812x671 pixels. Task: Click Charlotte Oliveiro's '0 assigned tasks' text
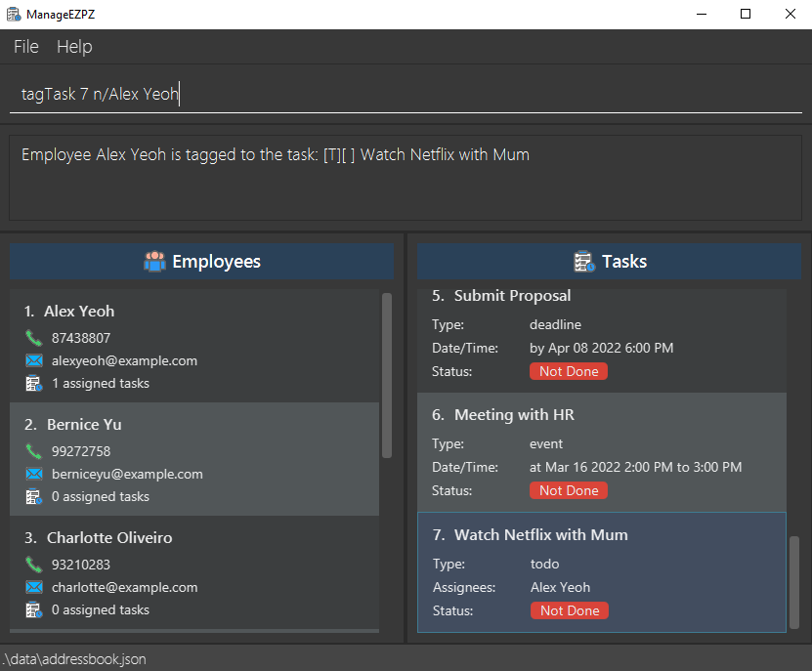(101, 609)
